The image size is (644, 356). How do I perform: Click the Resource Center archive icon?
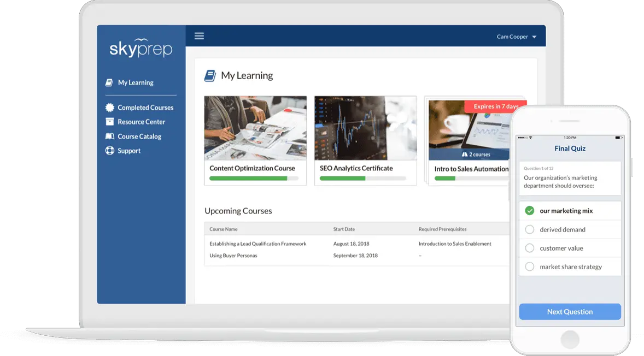[110, 122]
